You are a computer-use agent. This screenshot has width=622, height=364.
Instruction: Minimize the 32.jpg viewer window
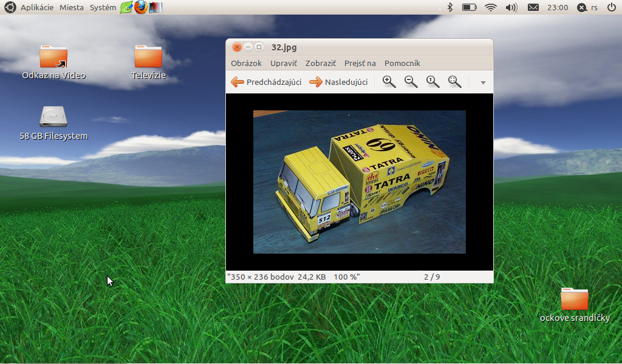[x=248, y=47]
